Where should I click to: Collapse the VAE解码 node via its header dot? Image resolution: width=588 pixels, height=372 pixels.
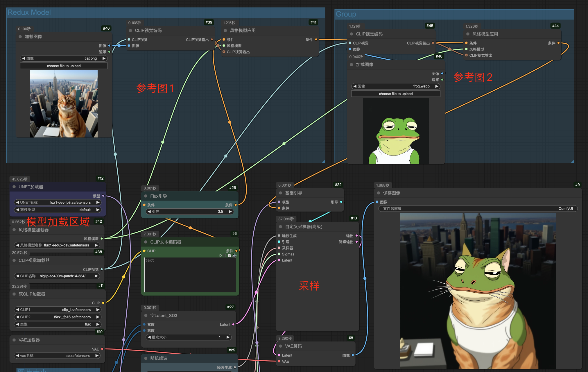tap(280, 346)
